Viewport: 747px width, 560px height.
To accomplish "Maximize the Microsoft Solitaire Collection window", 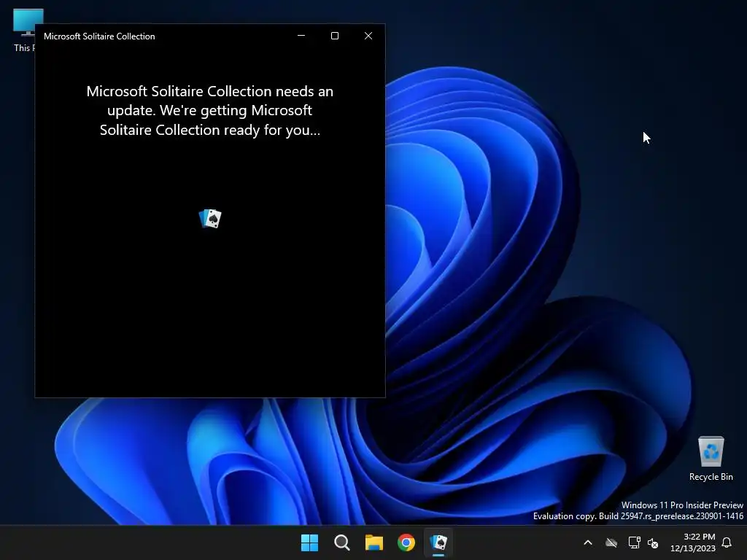I will coord(335,36).
